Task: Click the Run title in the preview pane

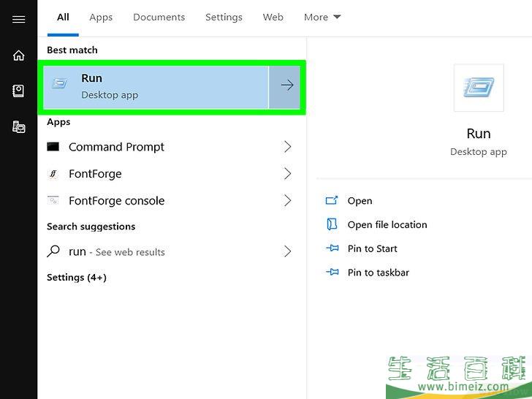Action: coord(479,134)
